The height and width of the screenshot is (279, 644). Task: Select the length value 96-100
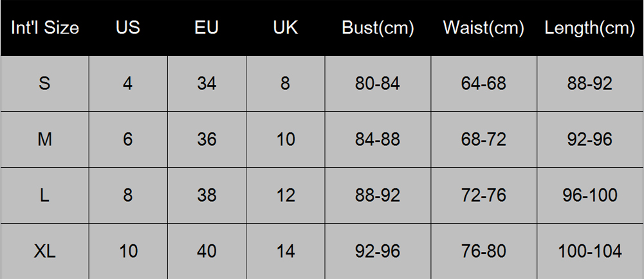590,195
